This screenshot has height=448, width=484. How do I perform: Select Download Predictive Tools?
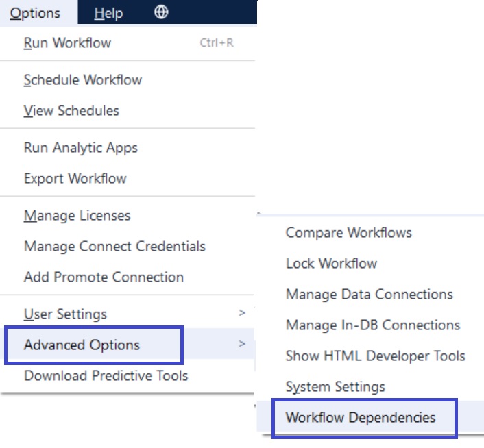point(128,375)
